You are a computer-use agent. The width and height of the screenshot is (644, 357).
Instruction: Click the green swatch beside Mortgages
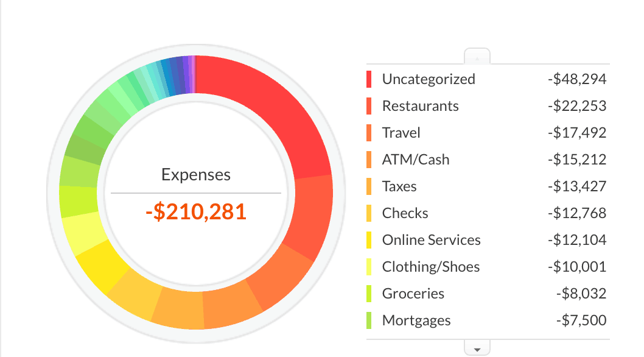click(369, 320)
